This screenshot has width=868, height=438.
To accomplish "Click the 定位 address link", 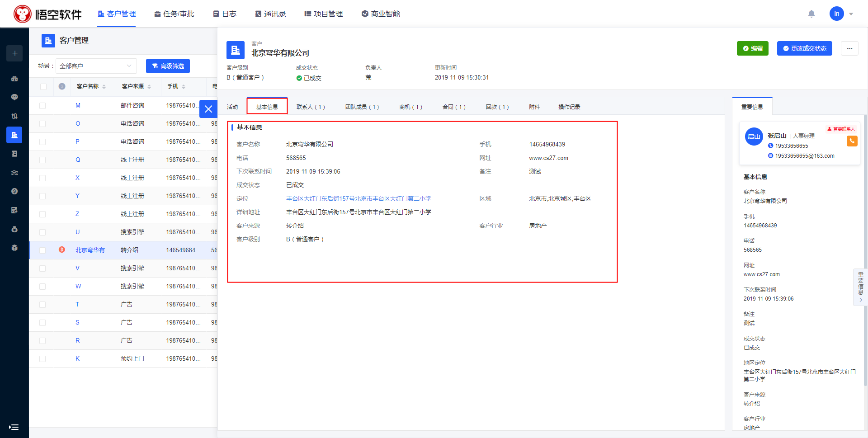I will pyautogui.click(x=358, y=198).
